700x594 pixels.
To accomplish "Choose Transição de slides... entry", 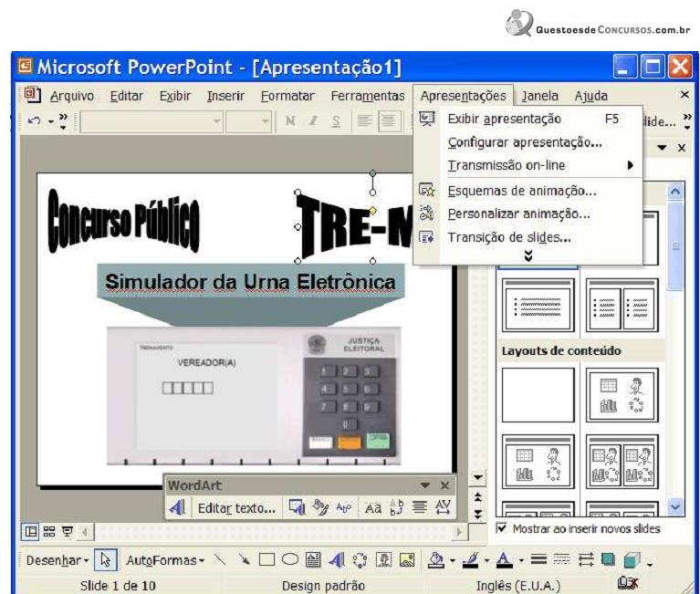I will (x=528, y=237).
